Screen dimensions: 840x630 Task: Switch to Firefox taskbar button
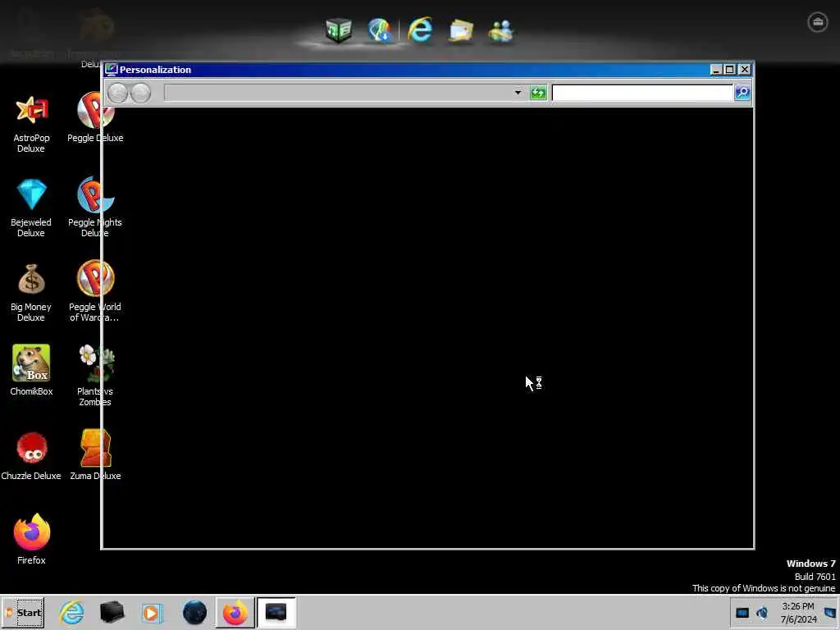tap(235, 612)
